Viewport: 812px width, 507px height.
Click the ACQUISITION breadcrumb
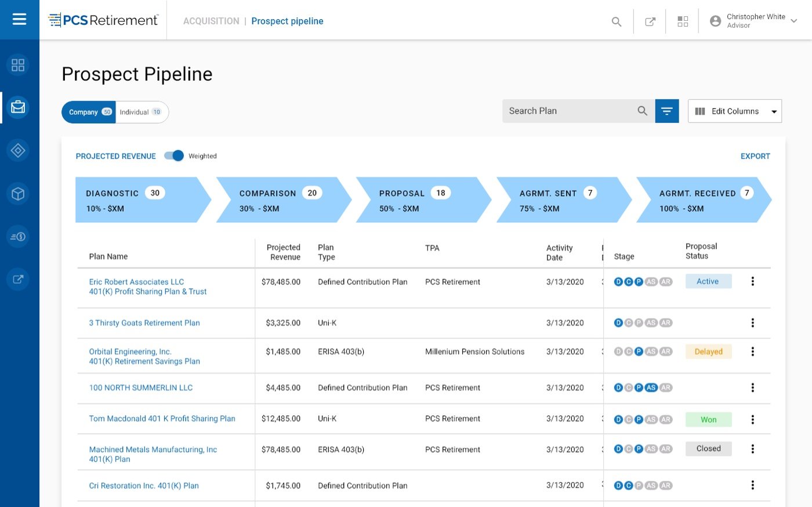[x=211, y=21]
